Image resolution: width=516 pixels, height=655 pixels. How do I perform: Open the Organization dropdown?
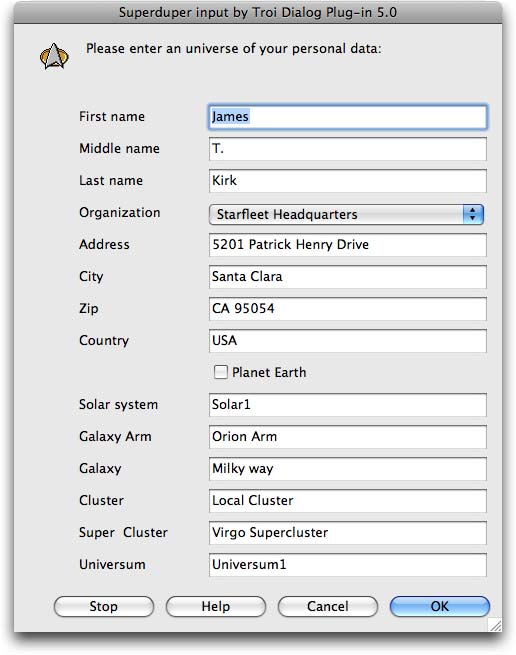(346, 214)
